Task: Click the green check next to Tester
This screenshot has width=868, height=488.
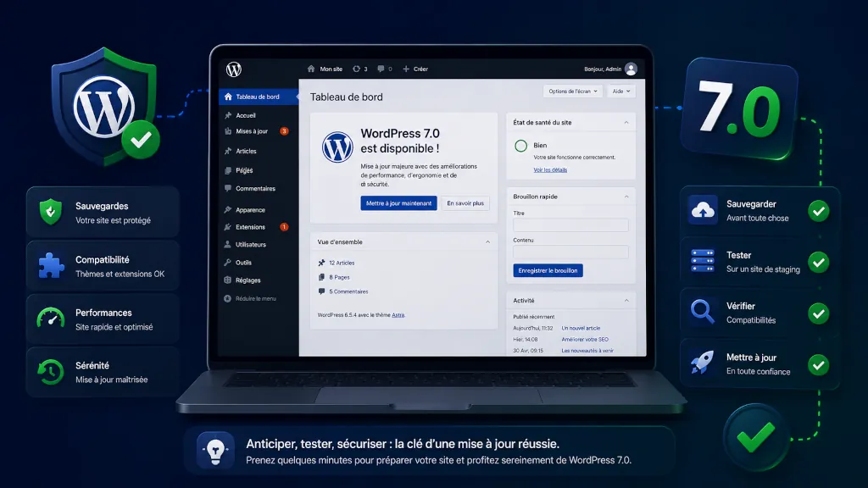Action: pyautogui.click(x=818, y=263)
